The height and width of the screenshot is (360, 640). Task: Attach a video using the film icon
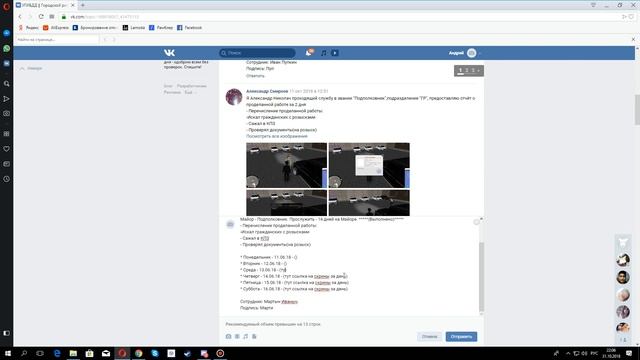pyautogui.click(x=237, y=336)
